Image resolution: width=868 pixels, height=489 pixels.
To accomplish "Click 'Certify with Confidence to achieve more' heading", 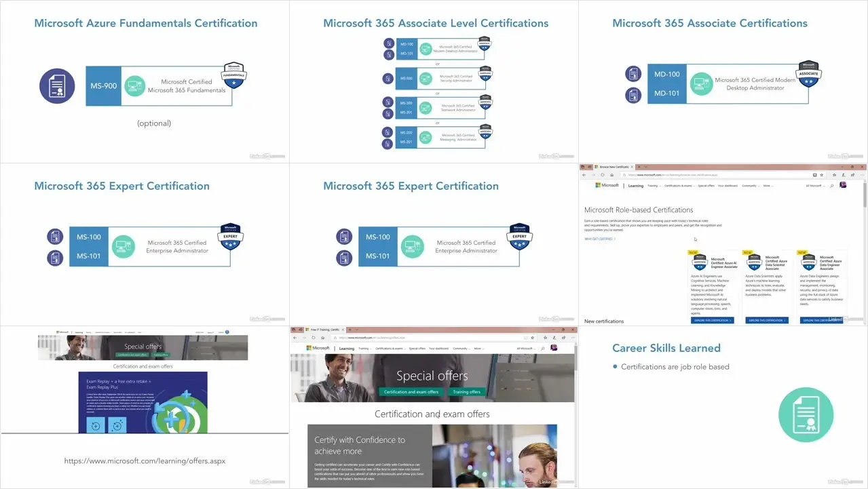I will 360,446.
